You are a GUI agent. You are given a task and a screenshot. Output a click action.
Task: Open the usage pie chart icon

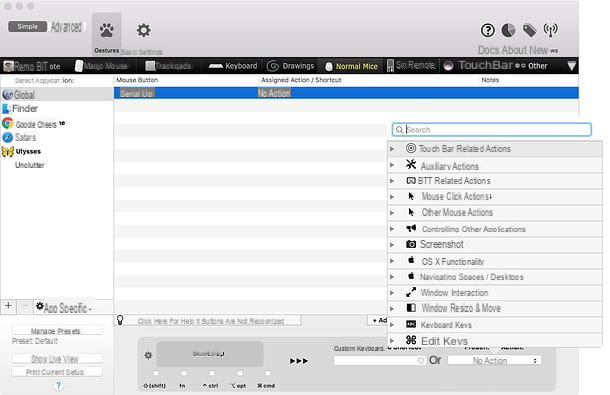click(508, 30)
